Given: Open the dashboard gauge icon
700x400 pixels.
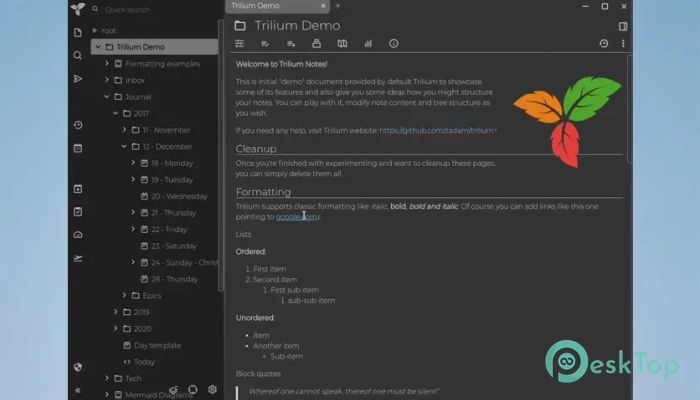Looking at the screenshot, I should pos(78,235).
